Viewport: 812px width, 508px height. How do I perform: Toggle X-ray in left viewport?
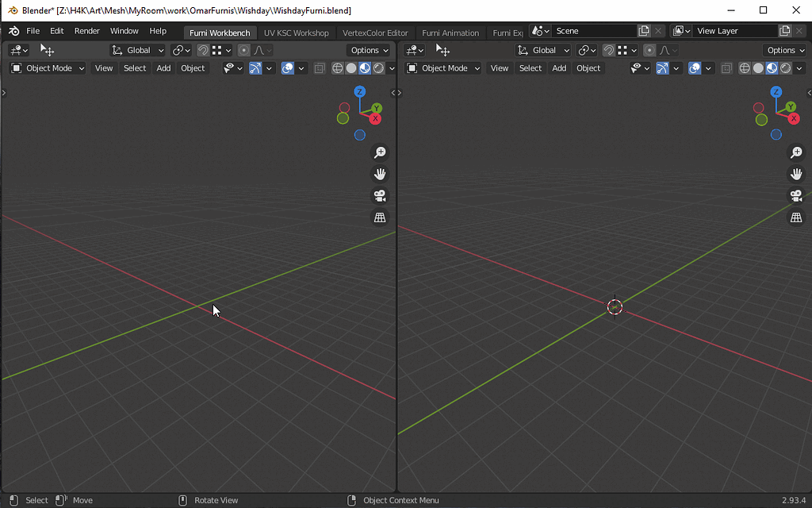(x=320, y=68)
